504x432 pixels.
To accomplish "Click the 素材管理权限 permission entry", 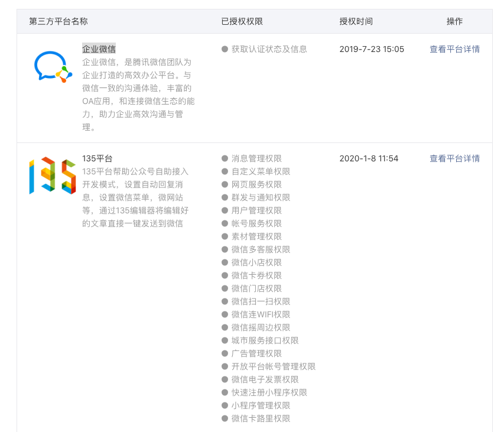I will click(252, 236).
